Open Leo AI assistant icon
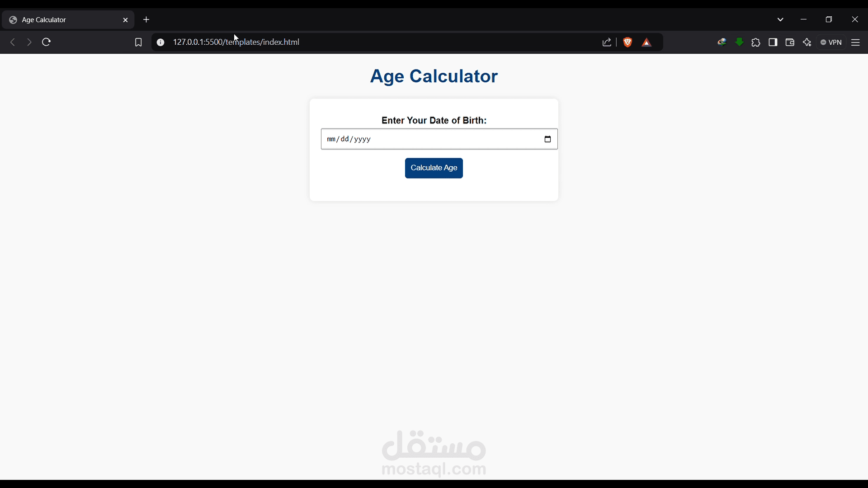 pyautogui.click(x=807, y=42)
